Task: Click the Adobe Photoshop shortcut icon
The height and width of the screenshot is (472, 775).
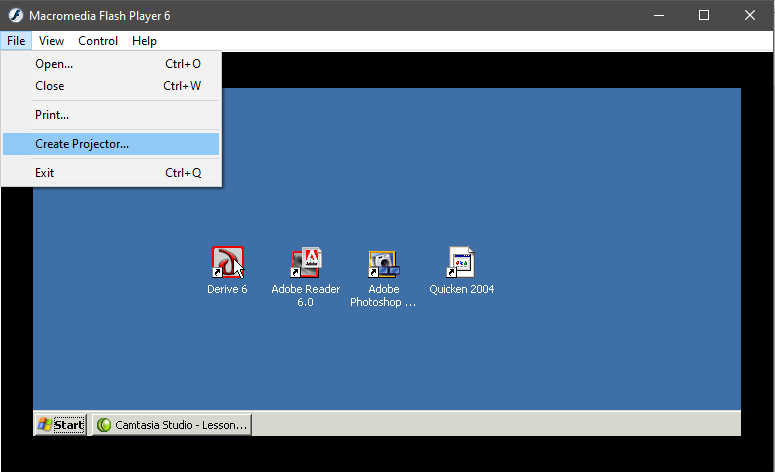Action: point(384,264)
